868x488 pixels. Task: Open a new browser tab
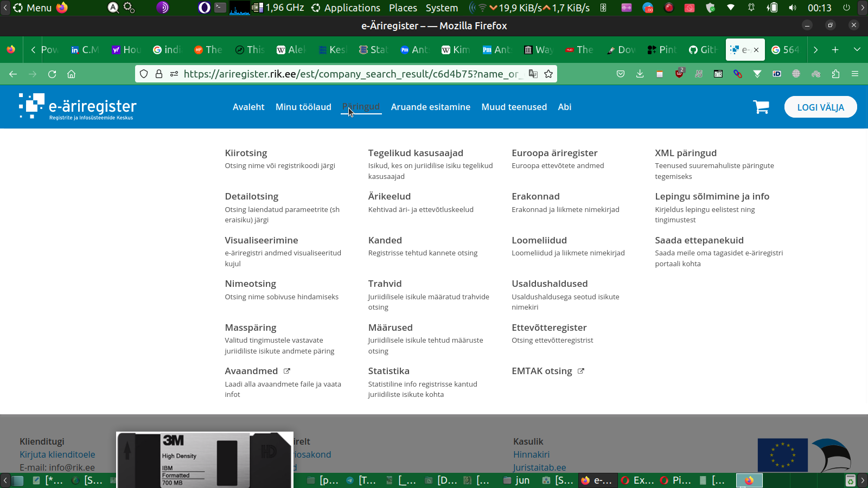click(835, 50)
